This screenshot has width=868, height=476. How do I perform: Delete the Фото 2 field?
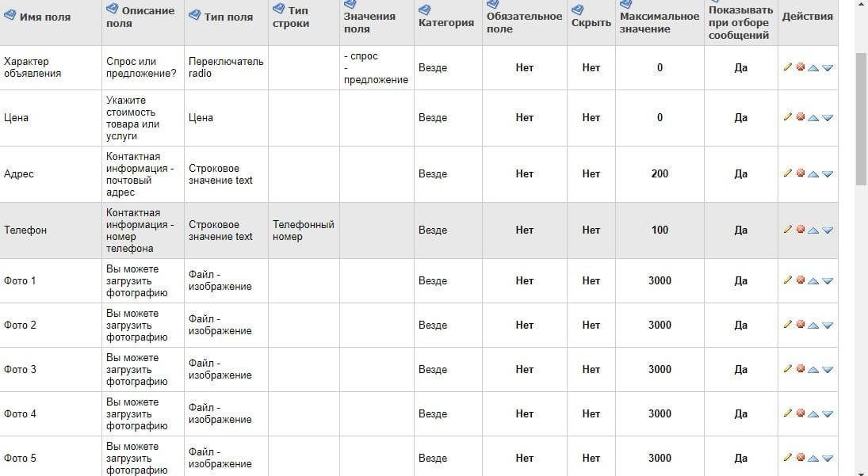801,325
